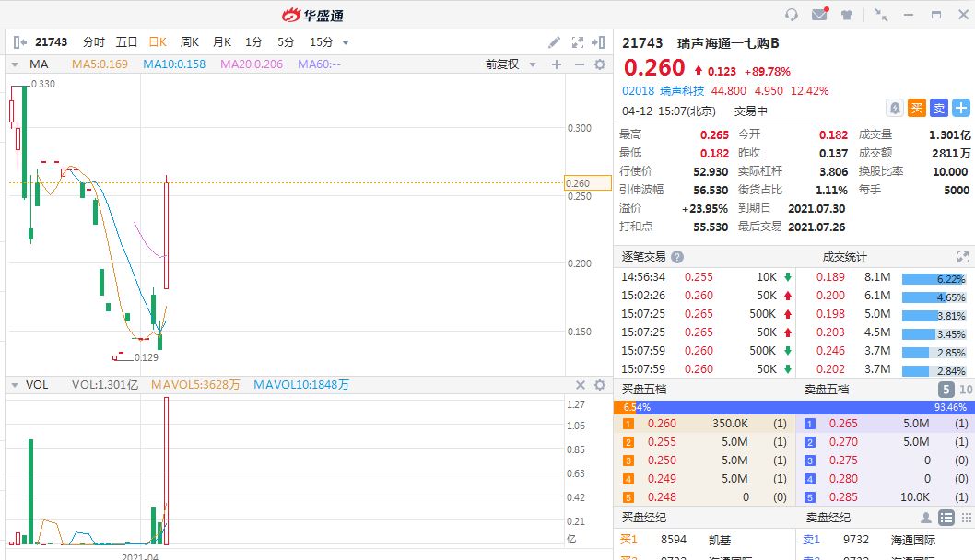975x560 pixels.
Task: Collapse the left panel arrow icon
Action: point(19,42)
